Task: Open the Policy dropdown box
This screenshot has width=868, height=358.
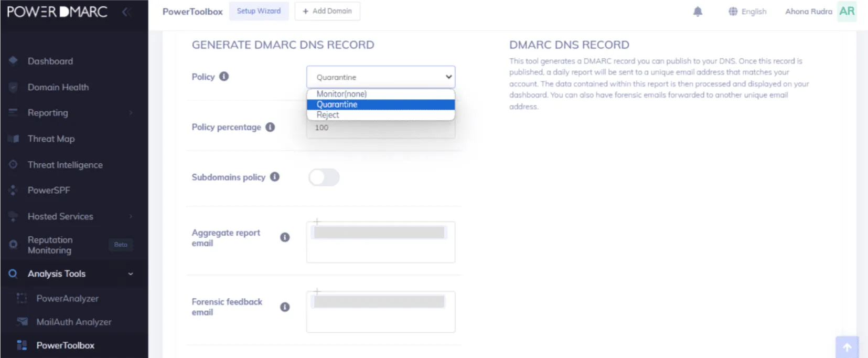Action: [380, 77]
